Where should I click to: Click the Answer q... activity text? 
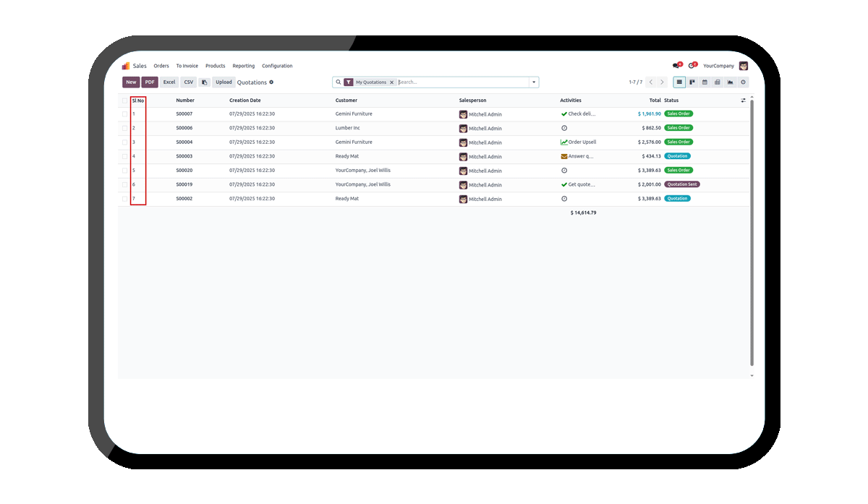(x=581, y=156)
